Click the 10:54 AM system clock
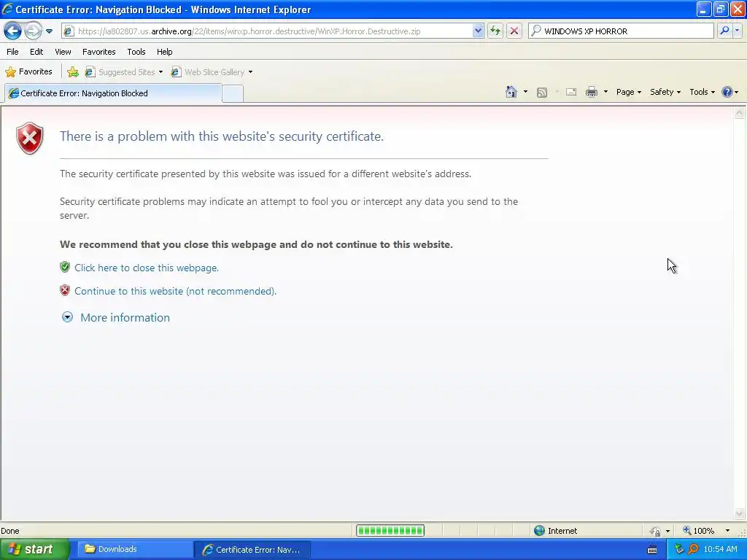The height and width of the screenshot is (560, 747). (x=720, y=550)
